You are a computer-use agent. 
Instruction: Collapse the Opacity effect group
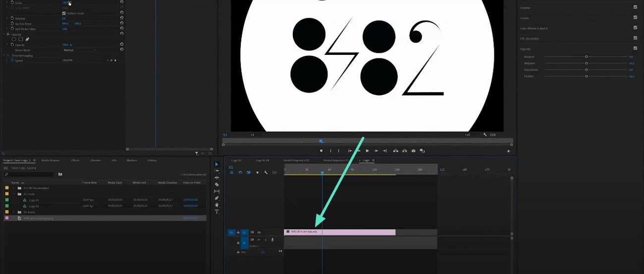(3, 34)
